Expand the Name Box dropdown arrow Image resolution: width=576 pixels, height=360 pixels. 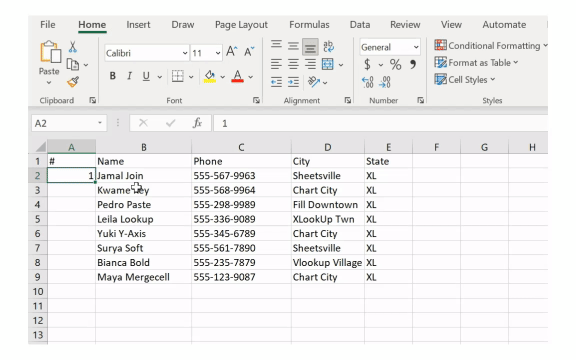(x=100, y=123)
